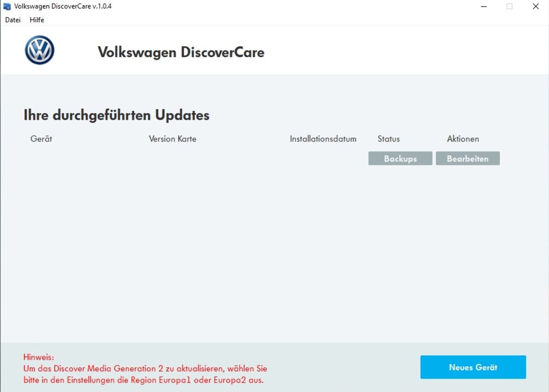Viewport: 549px width, 392px height.
Task: Select the Installationsdatum column header
Action: 323,139
